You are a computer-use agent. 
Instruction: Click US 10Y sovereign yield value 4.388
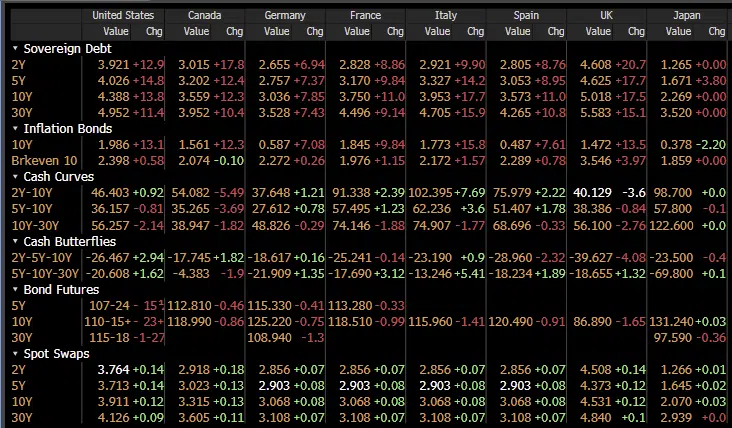click(x=111, y=97)
